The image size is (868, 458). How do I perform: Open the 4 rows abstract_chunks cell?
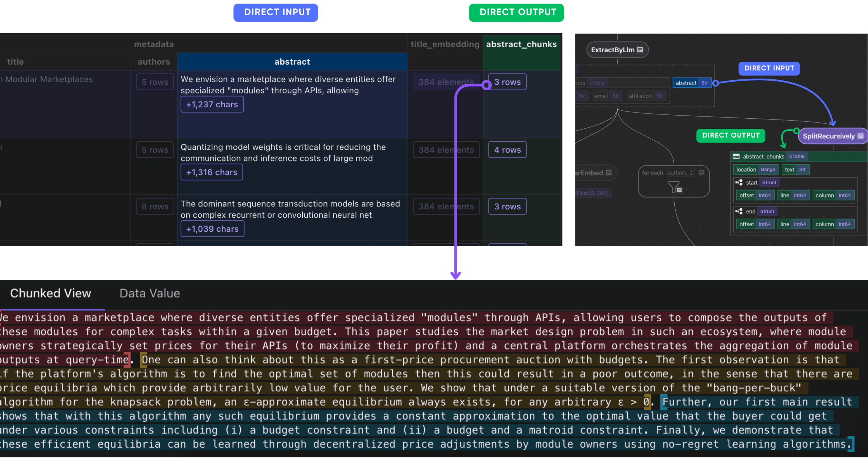(x=507, y=150)
